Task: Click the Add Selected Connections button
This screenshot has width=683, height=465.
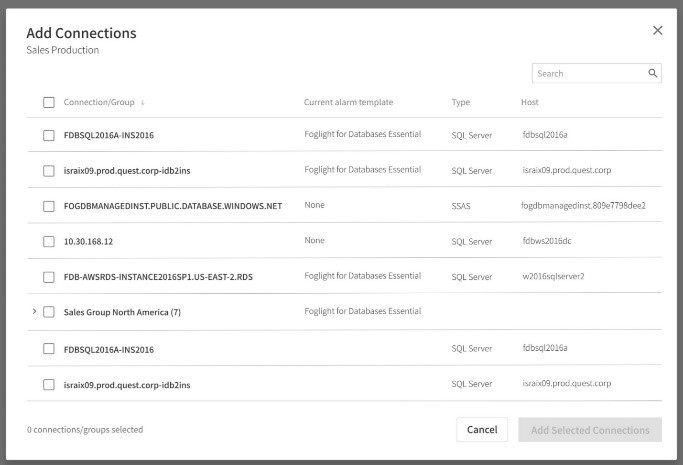Action: pos(590,430)
